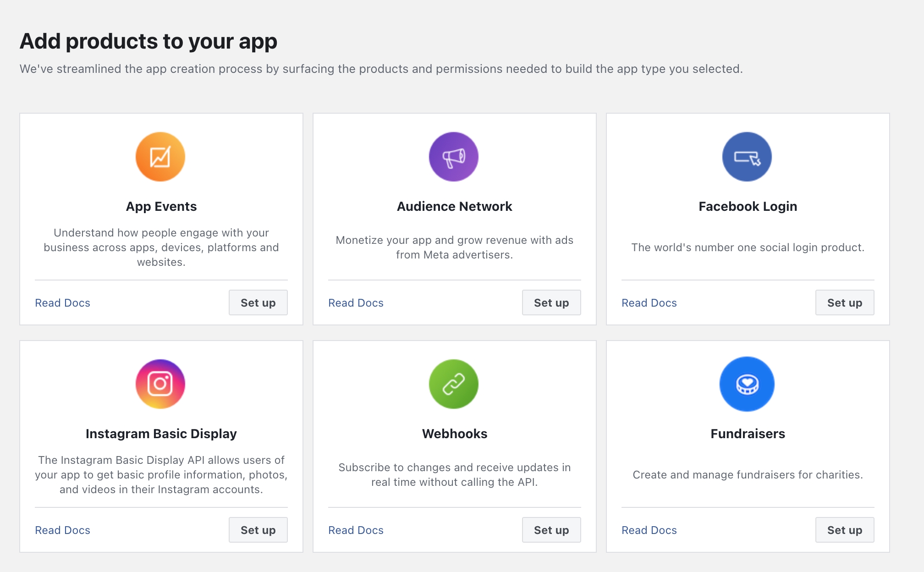Image resolution: width=924 pixels, height=572 pixels.
Task: Open Read Docs for App Events
Action: pyautogui.click(x=63, y=303)
